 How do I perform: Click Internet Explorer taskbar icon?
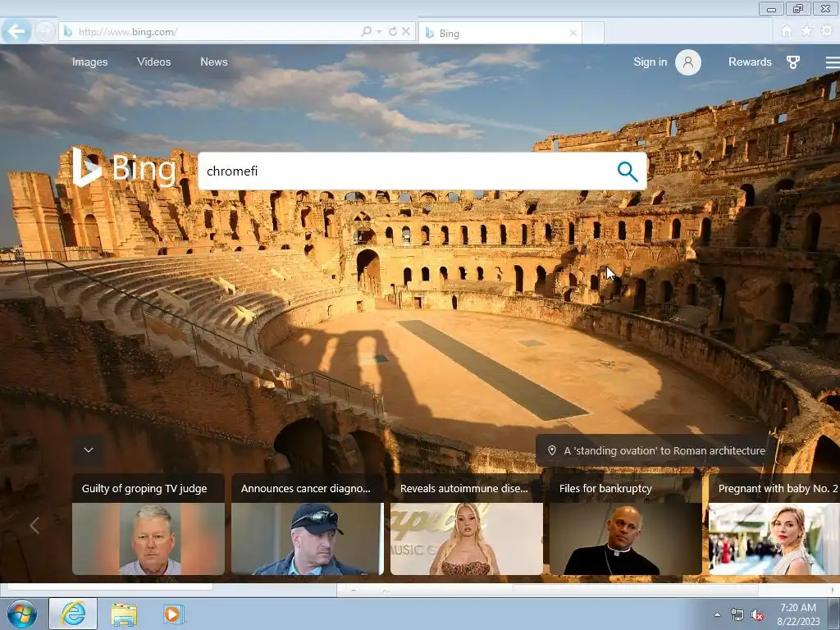(73, 614)
